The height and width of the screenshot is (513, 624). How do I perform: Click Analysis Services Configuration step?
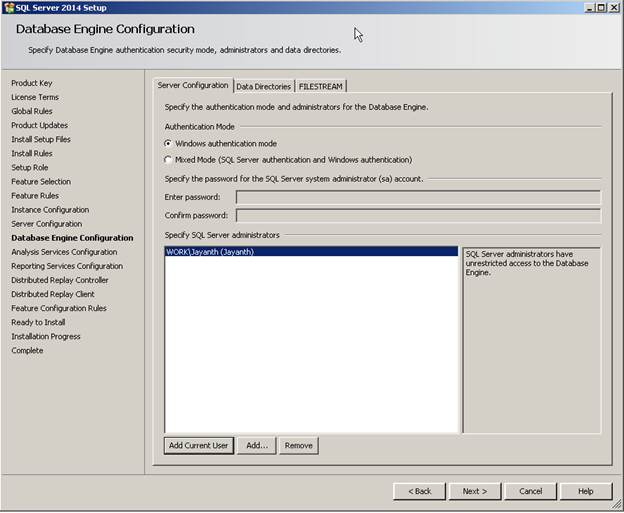point(64,252)
